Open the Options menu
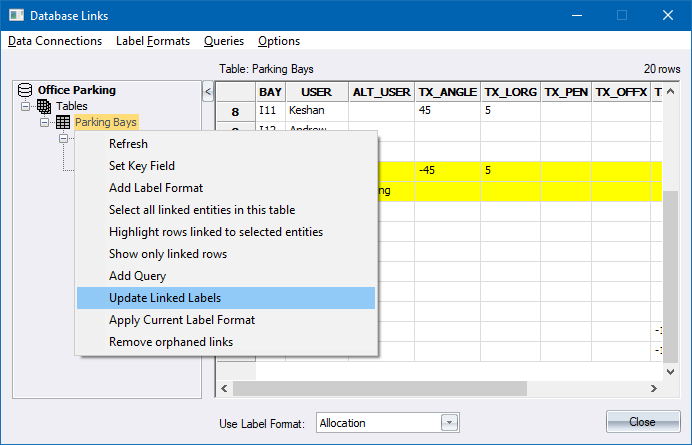 click(x=279, y=41)
